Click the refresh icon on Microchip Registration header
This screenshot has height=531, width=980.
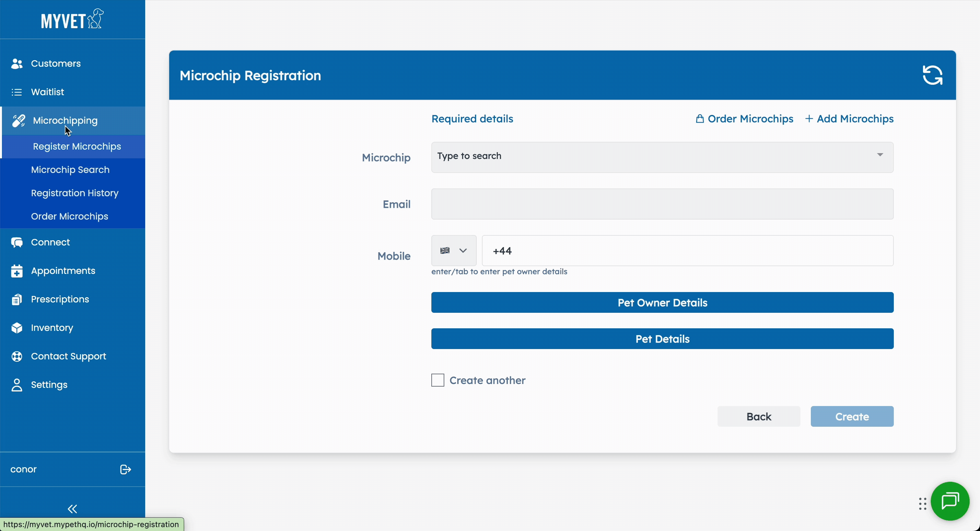click(x=932, y=74)
